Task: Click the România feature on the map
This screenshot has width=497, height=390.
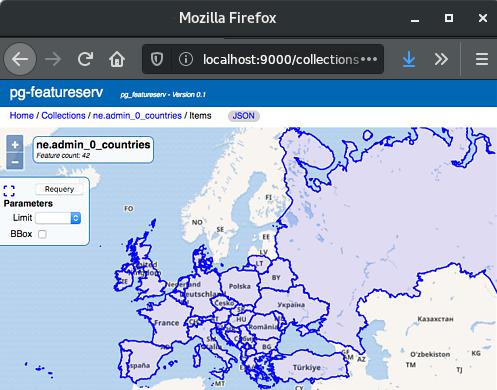Action: pos(263,327)
